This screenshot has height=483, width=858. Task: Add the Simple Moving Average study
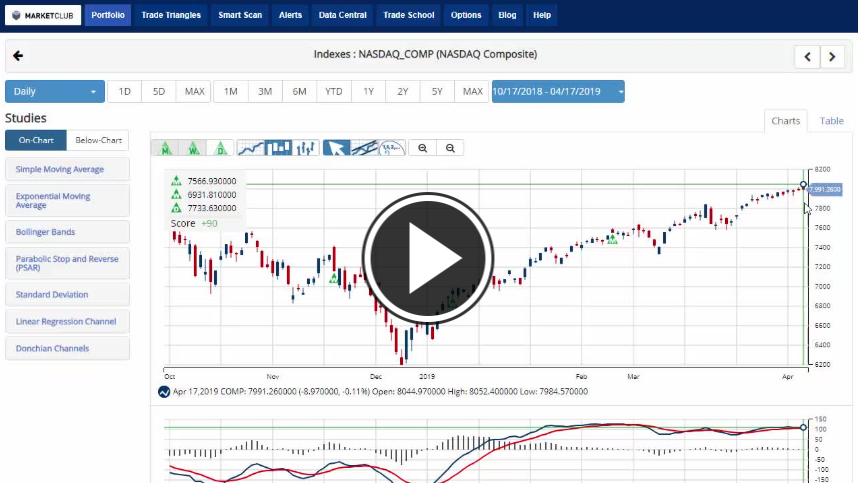pyautogui.click(x=67, y=169)
